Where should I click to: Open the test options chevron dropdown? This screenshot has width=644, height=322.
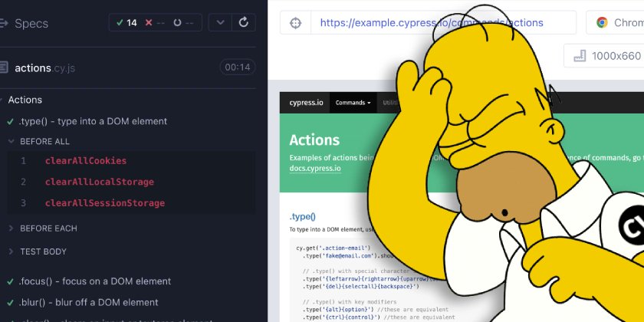(221, 22)
